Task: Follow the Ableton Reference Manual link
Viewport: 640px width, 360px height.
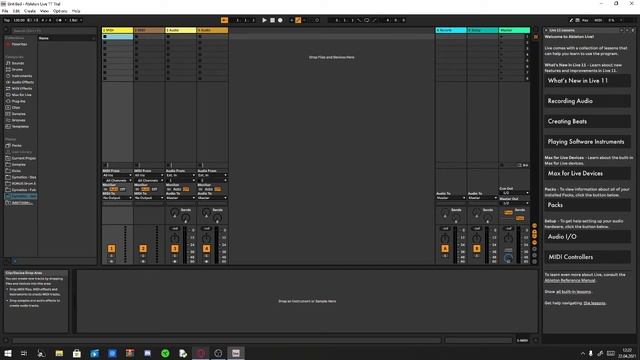Action: 570,280
